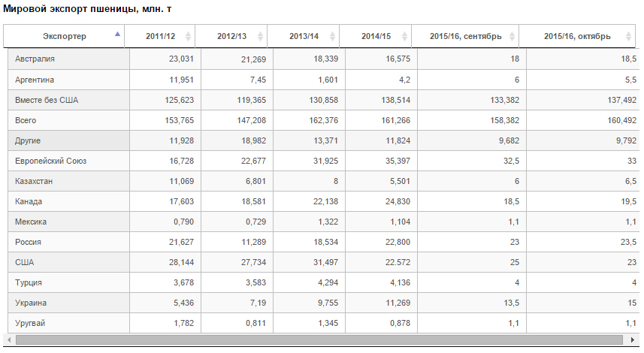Viewport: 644px width, 353px height.
Task: Click the sort arrows icon for 2014/15
Action: click(x=404, y=36)
